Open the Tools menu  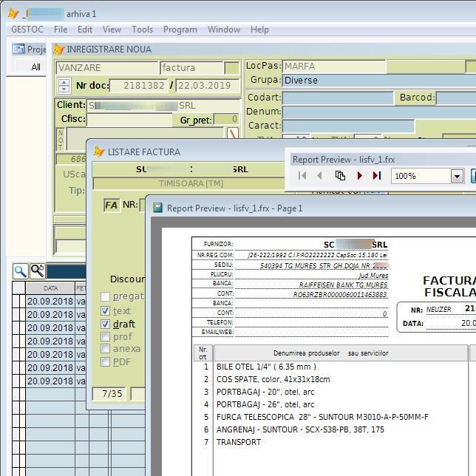(x=143, y=30)
